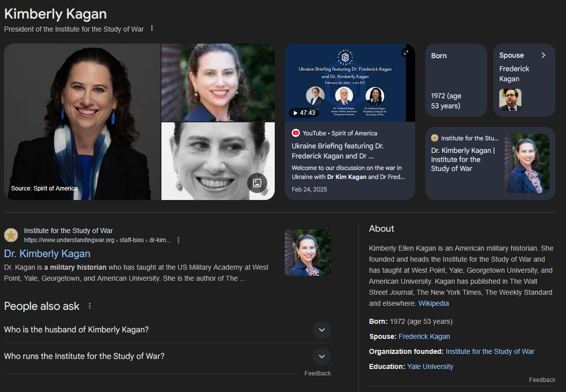Open the Yale University education link

click(x=430, y=366)
